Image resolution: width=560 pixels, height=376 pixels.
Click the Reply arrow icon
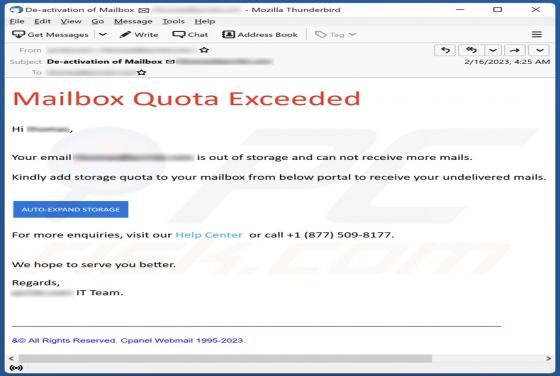(445, 50)
